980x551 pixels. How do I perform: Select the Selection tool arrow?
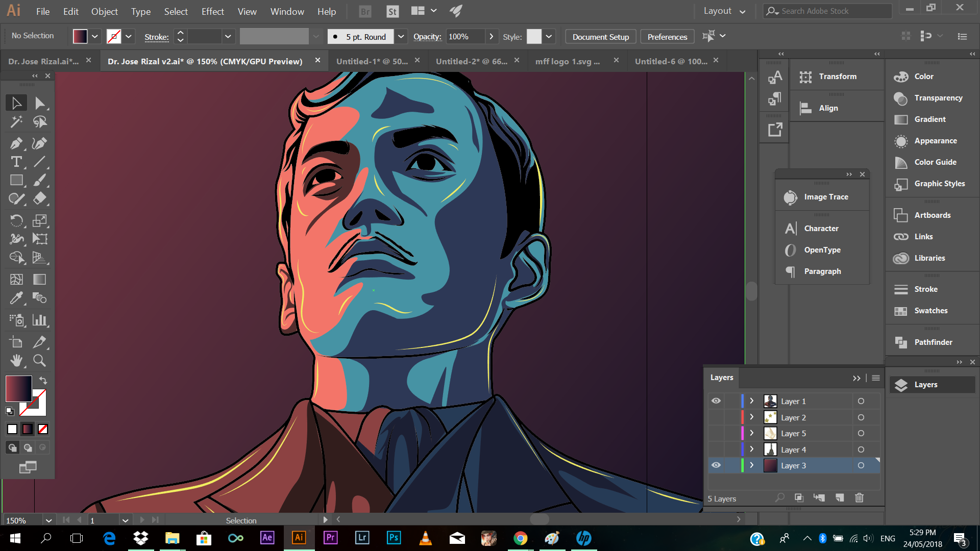pos(16,103)
